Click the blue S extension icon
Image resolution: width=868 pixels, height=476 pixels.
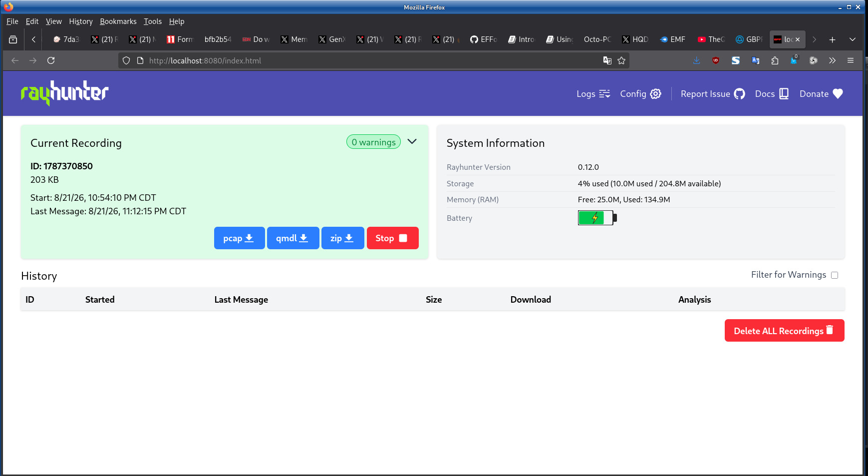click(736, 60)
